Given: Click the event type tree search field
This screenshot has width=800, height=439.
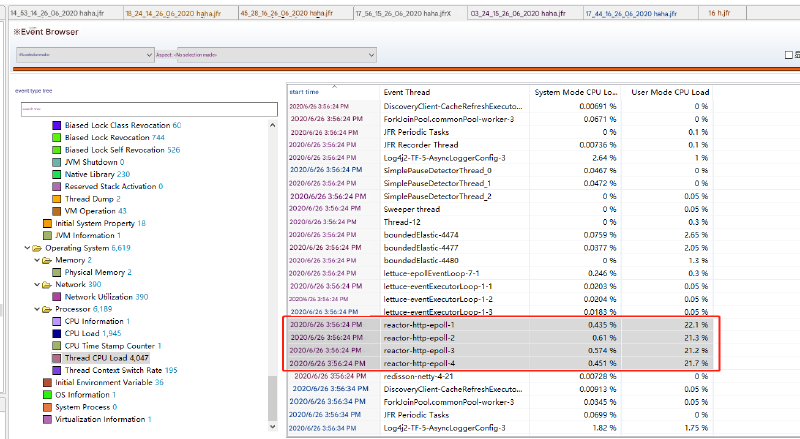Looking at the screenshot, I should [148, 108].
